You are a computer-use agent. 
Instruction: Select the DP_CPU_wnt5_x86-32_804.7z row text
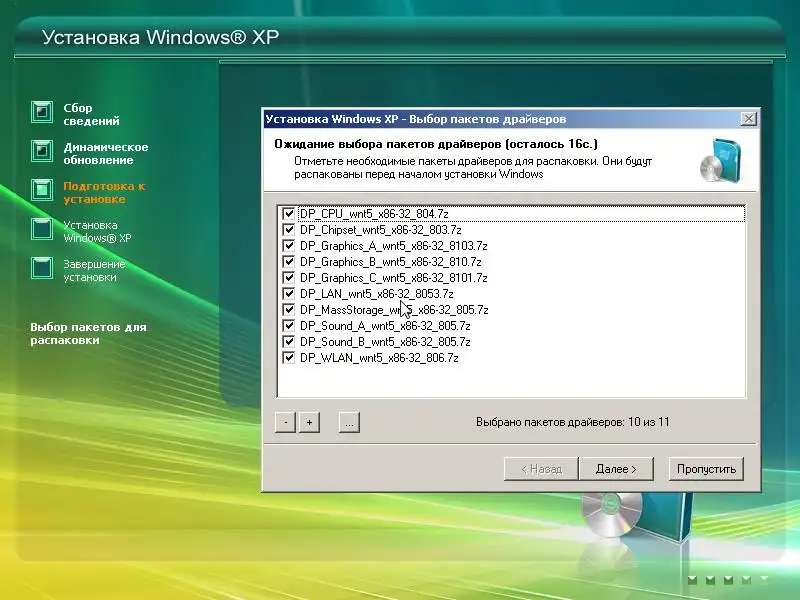pyautogui.click(x=374, y=214)
